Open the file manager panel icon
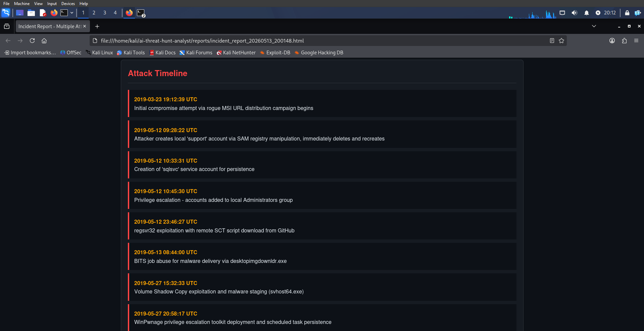This screenshot has width=644, height=331. point(31,13)
